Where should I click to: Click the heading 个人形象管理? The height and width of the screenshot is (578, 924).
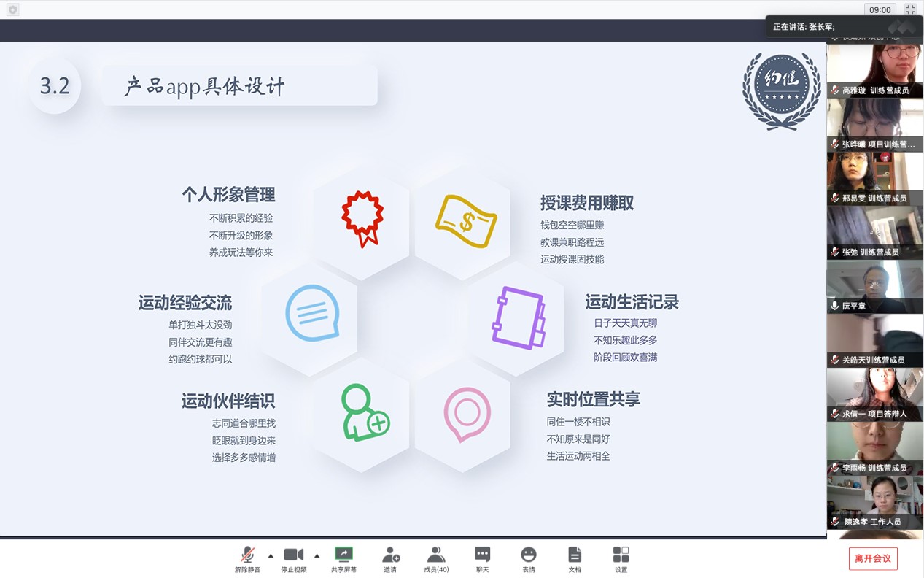(x=228, y=195)
